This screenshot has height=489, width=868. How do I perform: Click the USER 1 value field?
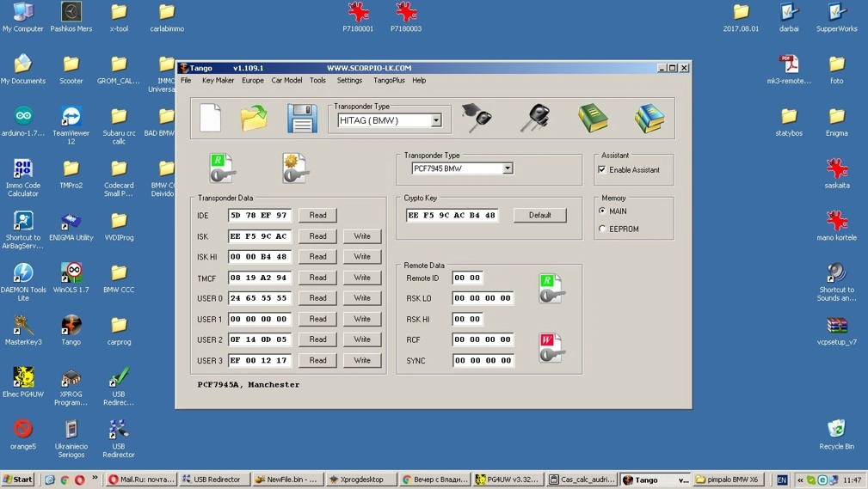259,319
